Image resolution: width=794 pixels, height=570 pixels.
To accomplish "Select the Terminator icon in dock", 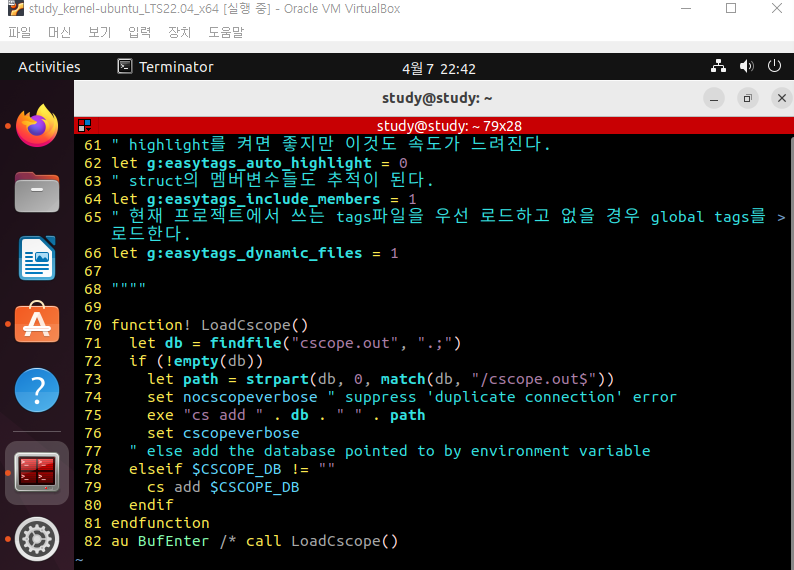I will pos(37,472).
